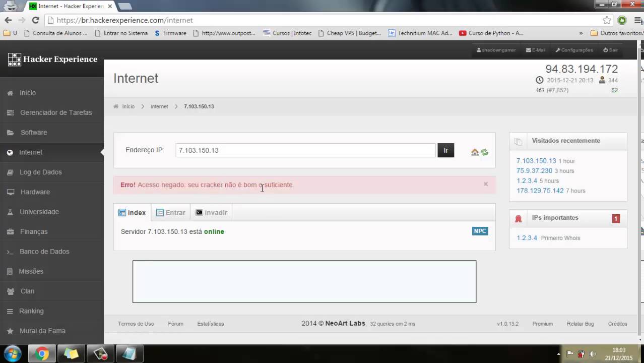Screen dimensions: 644x363
Task: Click the green extension icon in toolbar
Action: [622, 20]
